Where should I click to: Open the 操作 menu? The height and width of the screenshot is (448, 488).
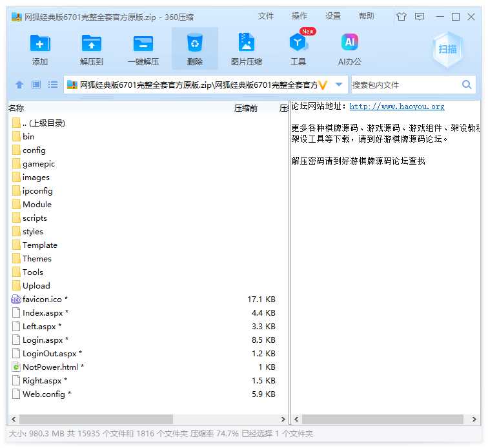tap(299, 16)
